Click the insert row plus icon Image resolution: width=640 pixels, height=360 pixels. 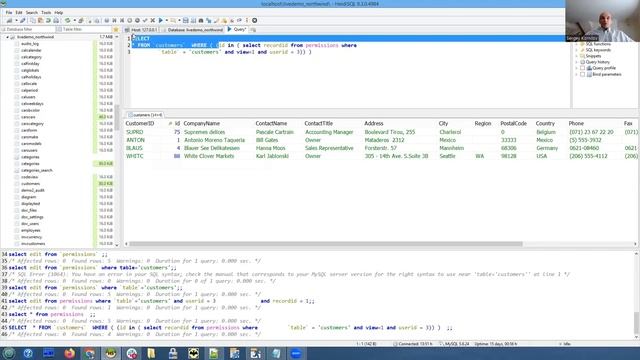pyautogui.click(x=130, y=20)
